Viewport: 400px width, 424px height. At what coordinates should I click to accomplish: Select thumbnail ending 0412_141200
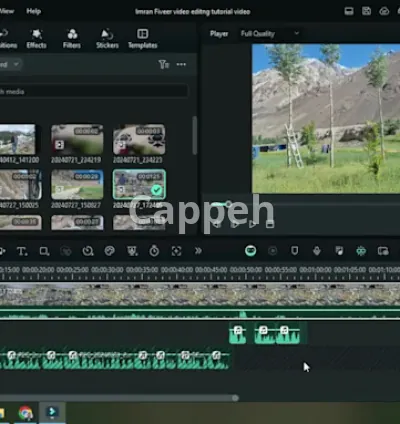pyautogui.click(x=17, y=139)
